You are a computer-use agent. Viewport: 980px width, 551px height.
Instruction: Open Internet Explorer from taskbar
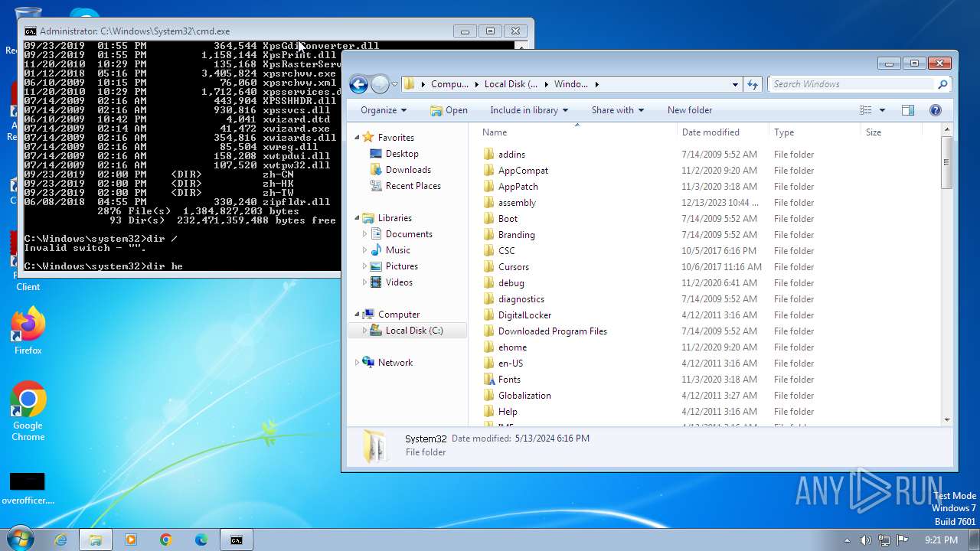[x=60, y=540]
